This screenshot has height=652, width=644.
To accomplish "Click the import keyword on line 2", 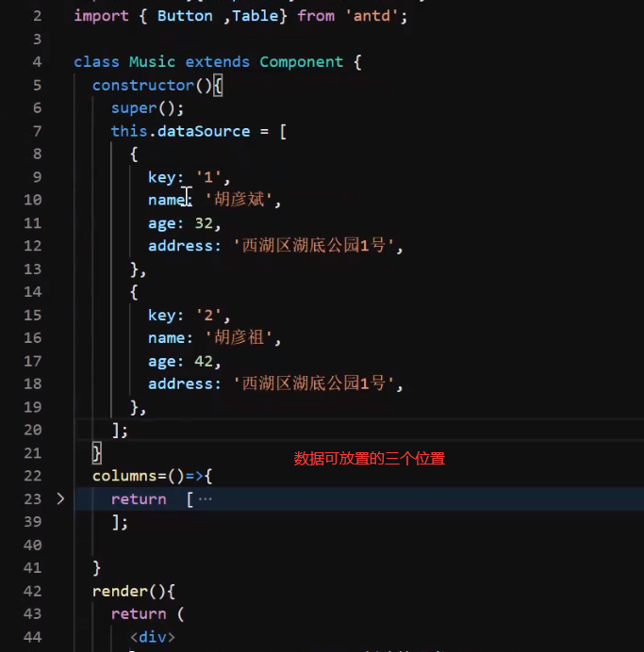I will 101,16.
